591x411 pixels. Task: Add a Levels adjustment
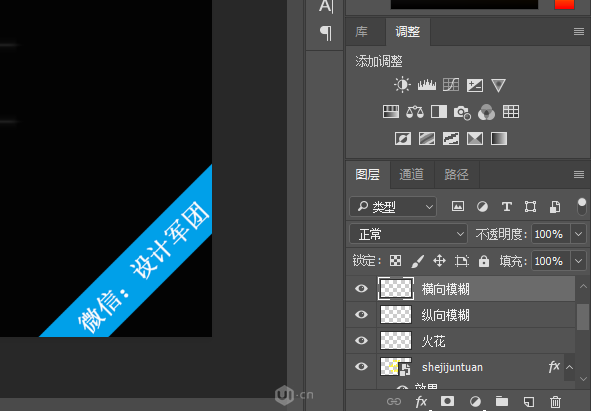click(x=427, y=85)
